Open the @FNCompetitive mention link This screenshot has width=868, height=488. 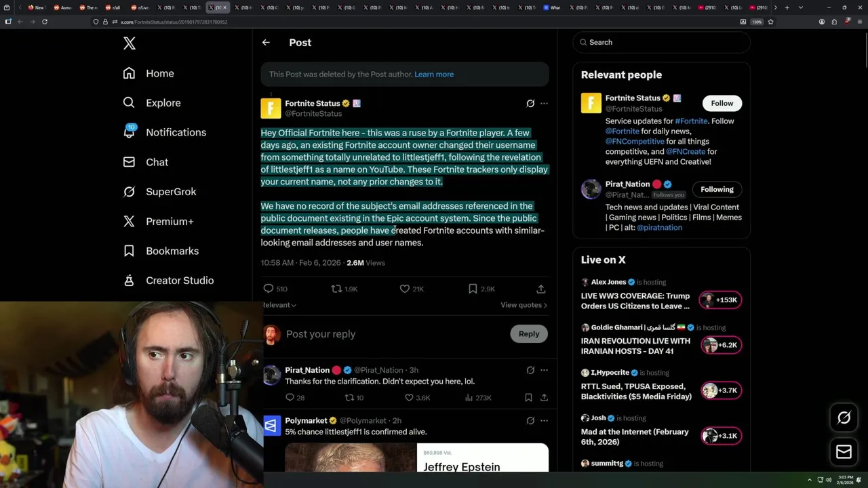(x=635, y=142)
